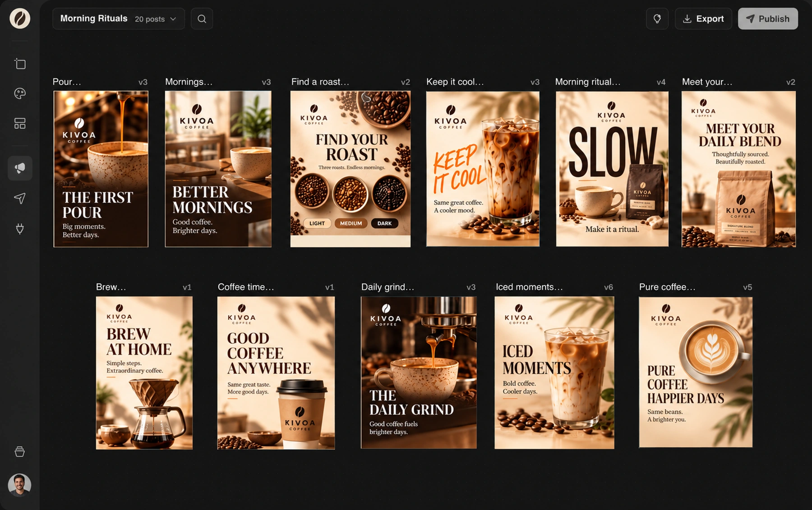Open the Keep It Cool poster
The height and width of the screenshot is (510, 812).
tap(483, 169)
